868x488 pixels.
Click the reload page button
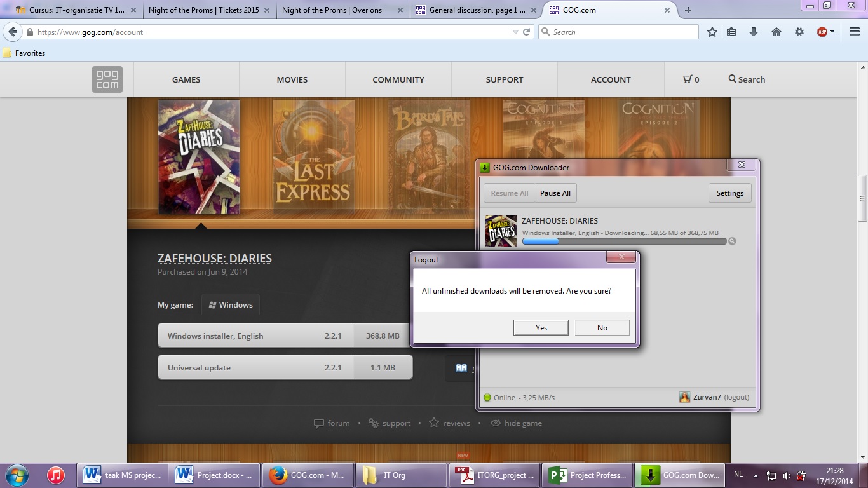click(x=527, y=32)
